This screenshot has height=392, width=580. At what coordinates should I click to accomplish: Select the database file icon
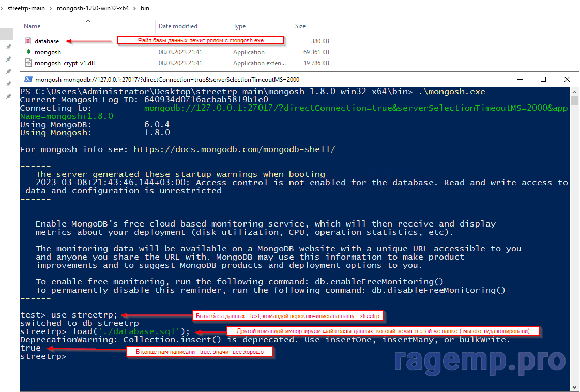[28, 41]
